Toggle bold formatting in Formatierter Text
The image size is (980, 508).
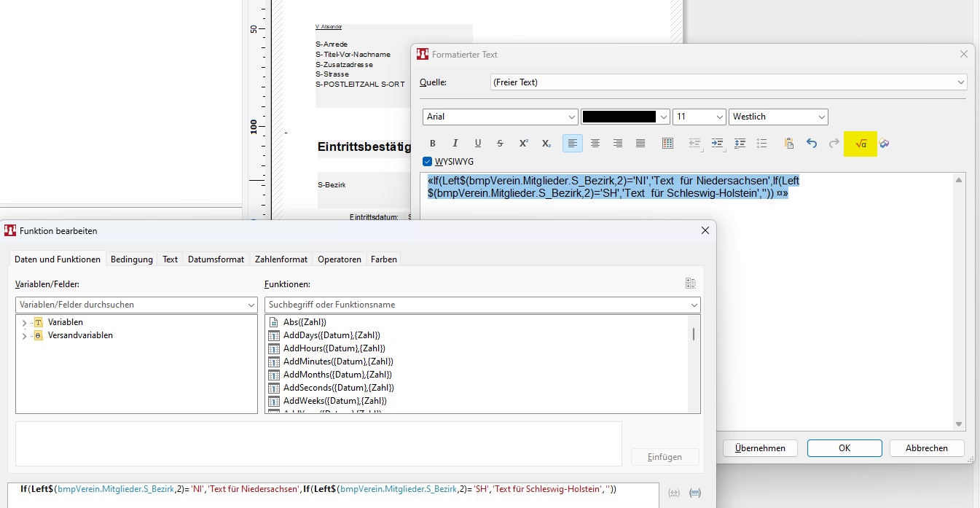pos(433,144)
